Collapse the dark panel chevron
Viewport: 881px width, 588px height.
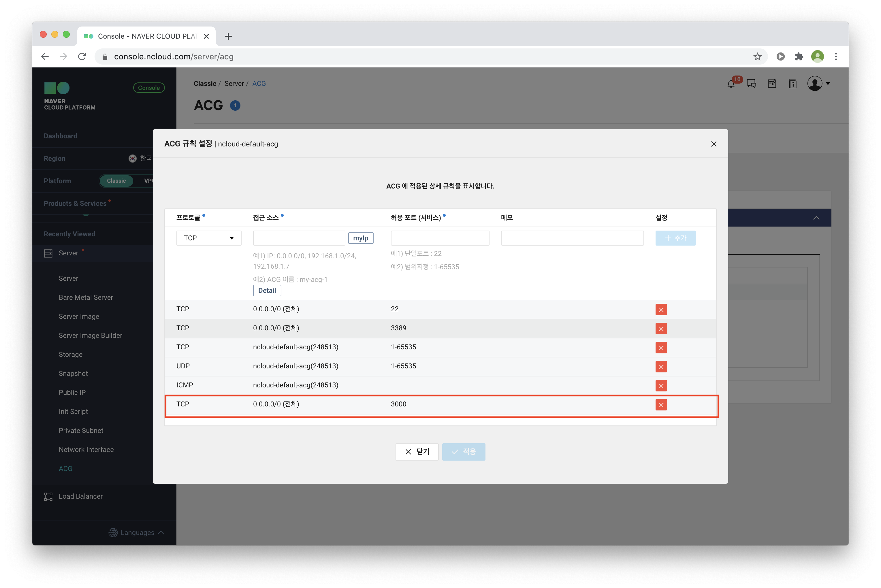816,218
